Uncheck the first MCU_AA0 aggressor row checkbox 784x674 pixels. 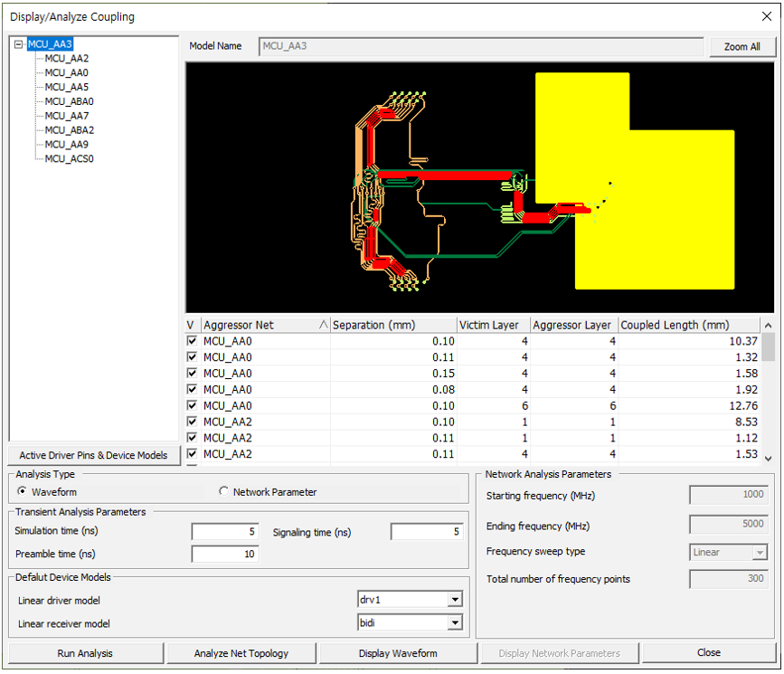[x=192, y=342]
